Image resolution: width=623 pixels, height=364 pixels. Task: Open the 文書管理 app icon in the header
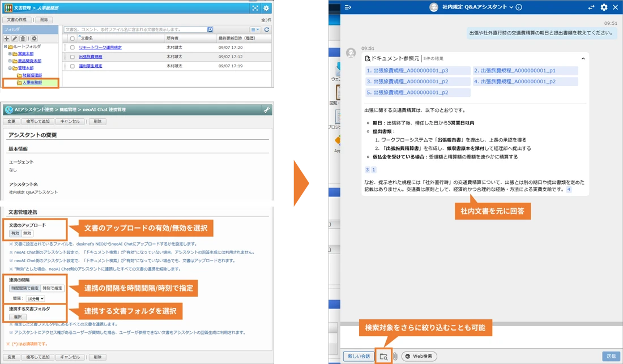[8, 7]
